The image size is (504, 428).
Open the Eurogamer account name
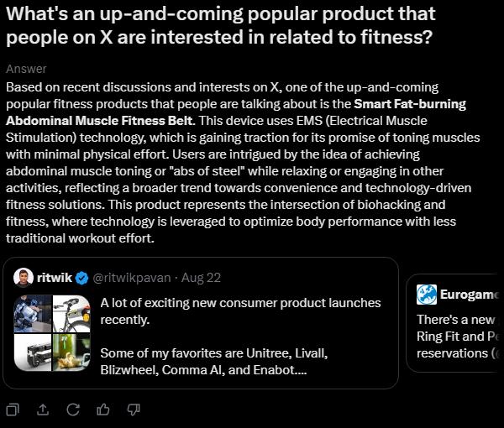point(470,295)
